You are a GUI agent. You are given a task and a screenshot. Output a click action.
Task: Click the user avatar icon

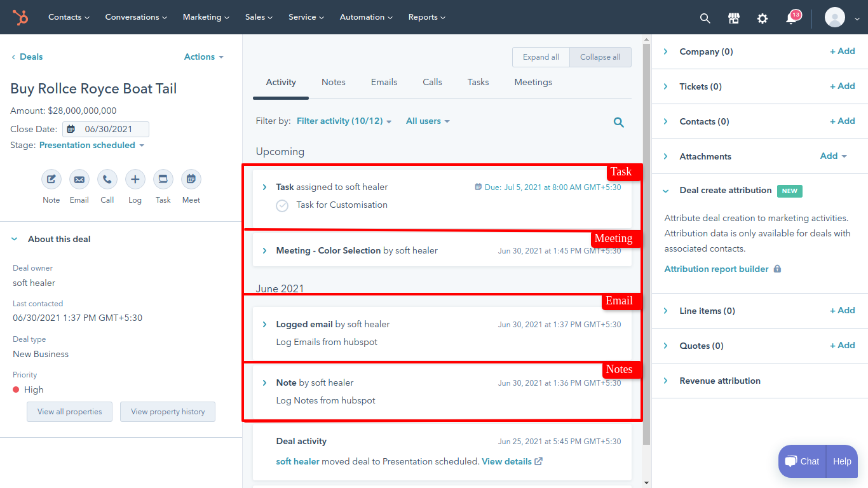(834, 17)
